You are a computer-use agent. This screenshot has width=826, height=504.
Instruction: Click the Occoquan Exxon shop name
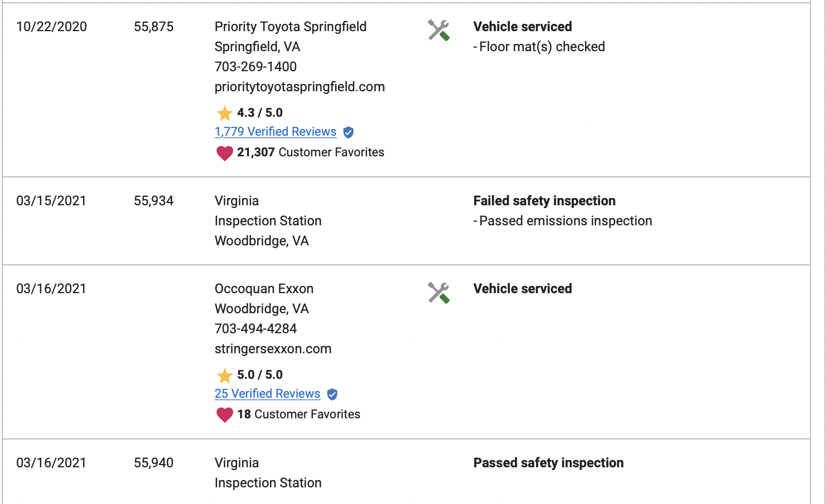(x=264, y=289)
